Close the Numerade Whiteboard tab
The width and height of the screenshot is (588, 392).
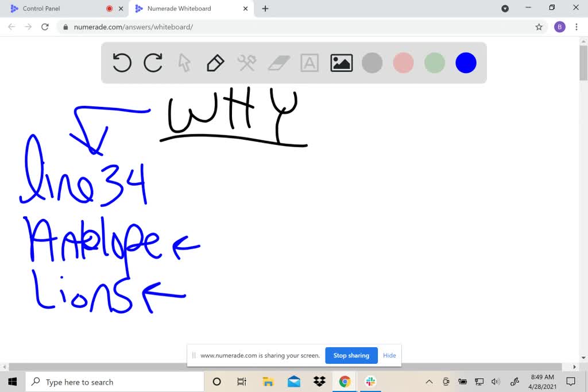click(x=245, y=8)
